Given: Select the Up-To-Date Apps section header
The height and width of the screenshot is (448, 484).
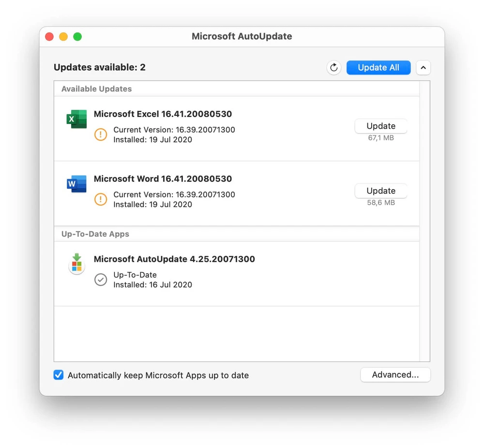Looking at the screenshot, I should tap(95, 234).
